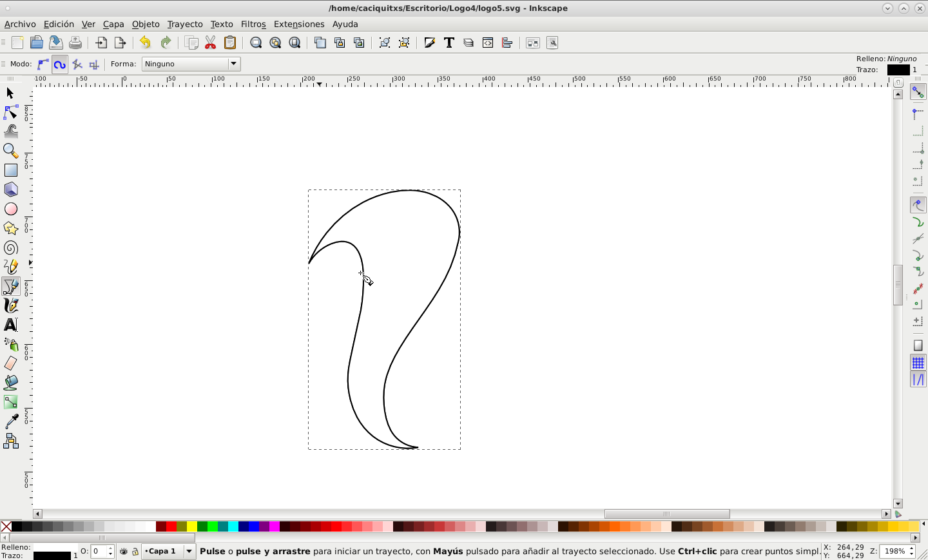The height and width of the screenshot is (560, 928).
Task: Pick the Calligraphy tool in the toolbox
Action: click(x=11, y=305)
